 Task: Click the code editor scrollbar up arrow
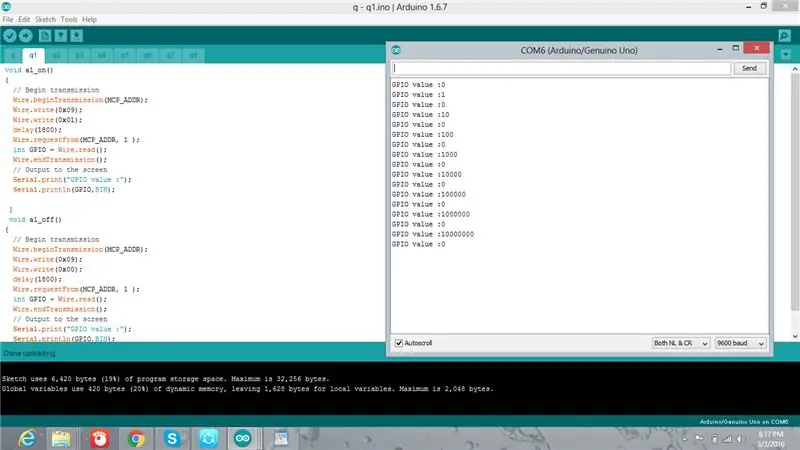(x=795, y=69)
